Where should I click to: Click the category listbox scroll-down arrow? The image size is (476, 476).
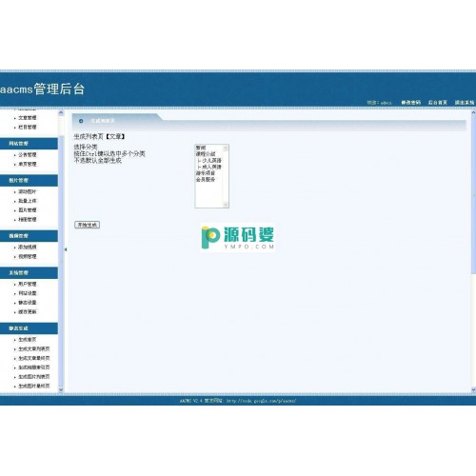pyautogui.click(x=226, y=205)
